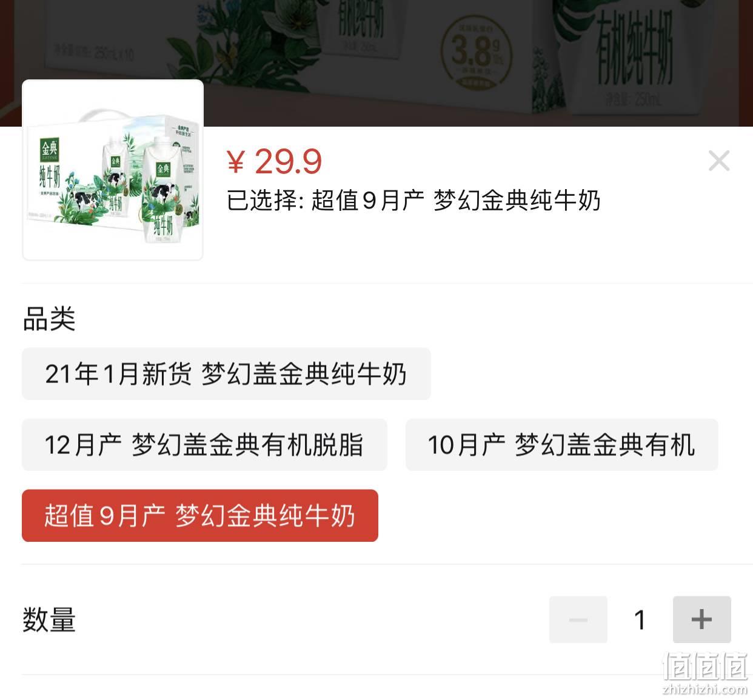This screenshot has height=700, width=753.
Task: Open the zhizhizhi.com watermark link
Action: click(x=705, y=689)
